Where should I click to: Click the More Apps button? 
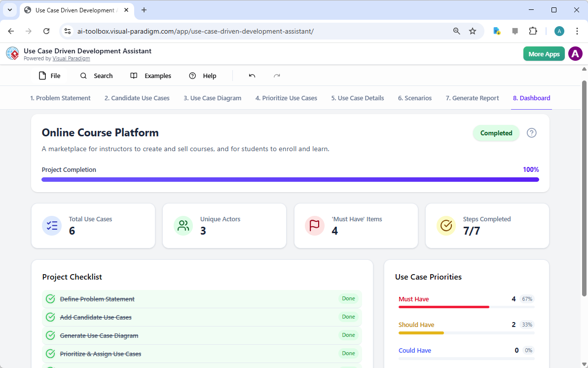click(544, 53)
